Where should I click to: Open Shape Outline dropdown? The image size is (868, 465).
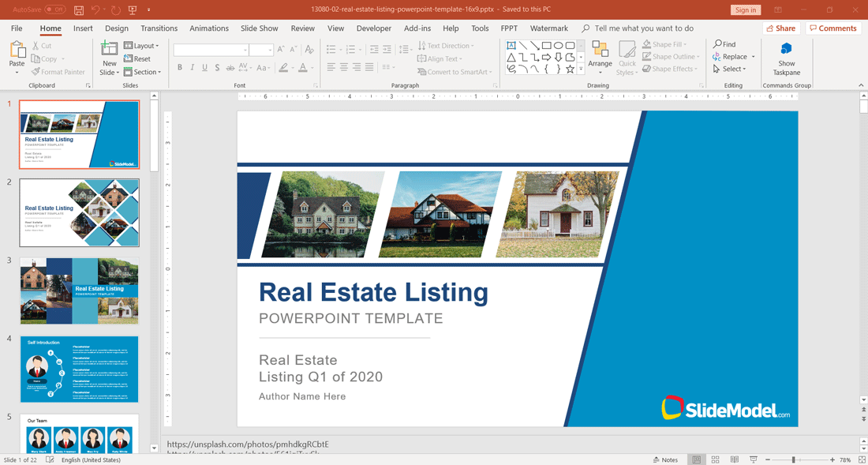point(671,57)
